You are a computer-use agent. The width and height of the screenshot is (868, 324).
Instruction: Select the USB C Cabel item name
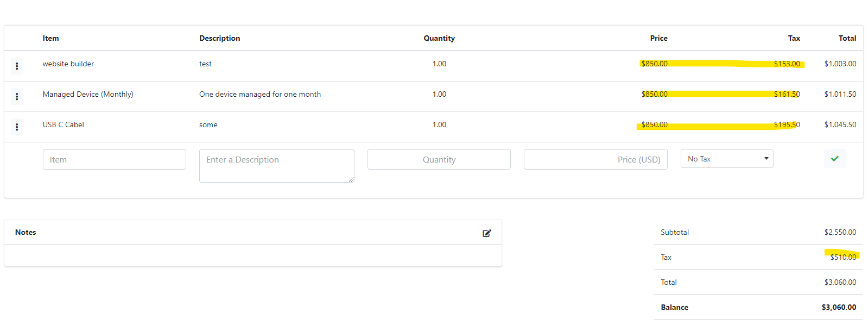pyautogui.click(x=64, y=124)
